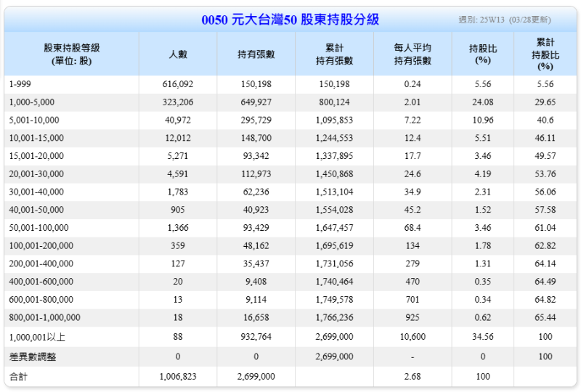Click the 股東持股等級 column header
581x392 pixels.
pos(71,54)
